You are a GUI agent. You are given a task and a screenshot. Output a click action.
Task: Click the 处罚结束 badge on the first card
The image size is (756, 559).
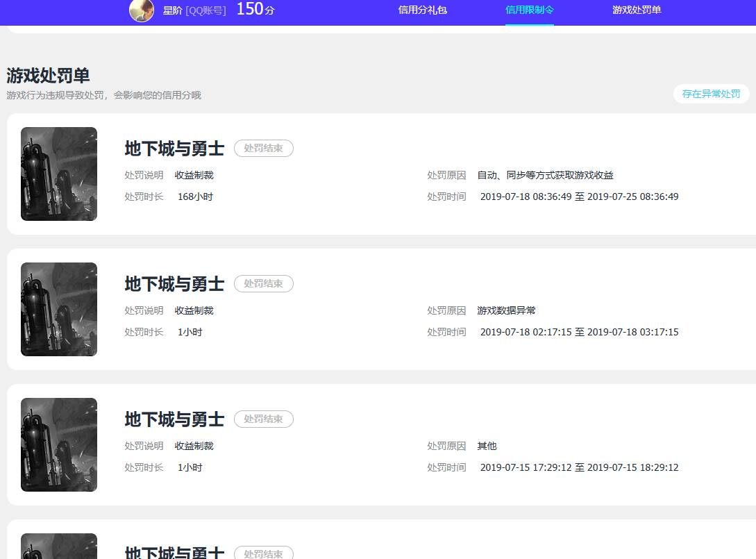263,148
